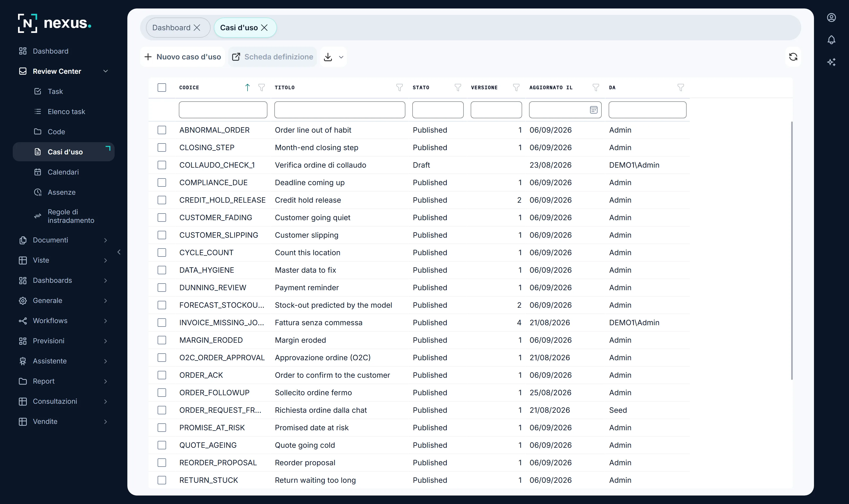Sort by AGGIORNATO IL column header
Screen dimensions: 849x504
tap(551, 88)
